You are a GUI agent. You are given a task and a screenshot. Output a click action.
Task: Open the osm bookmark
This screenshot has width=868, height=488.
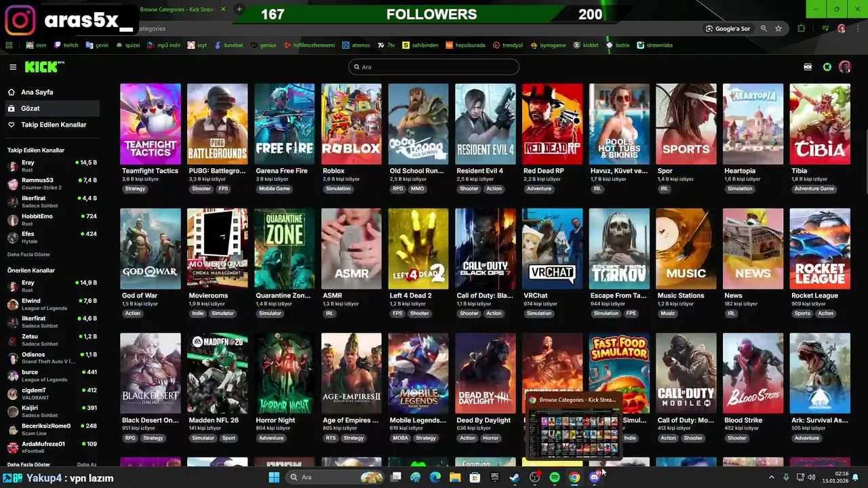37,45
